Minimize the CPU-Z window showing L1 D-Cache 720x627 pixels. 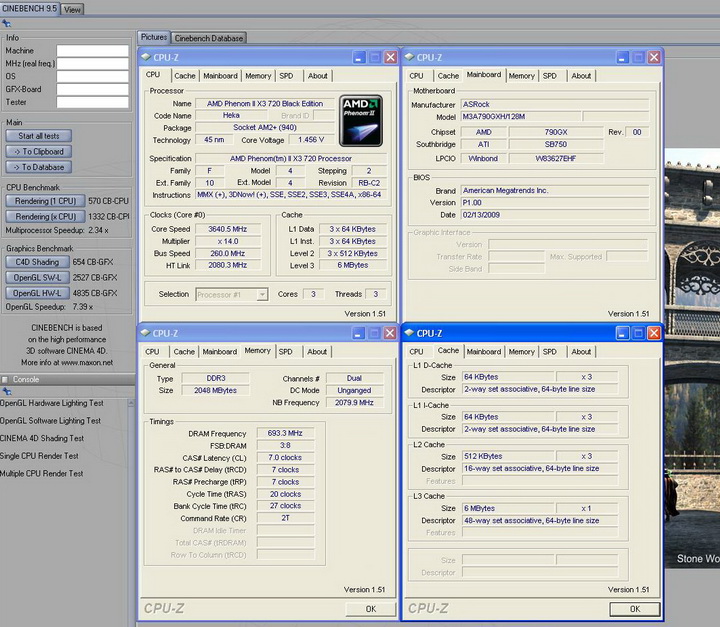[620, 334]
